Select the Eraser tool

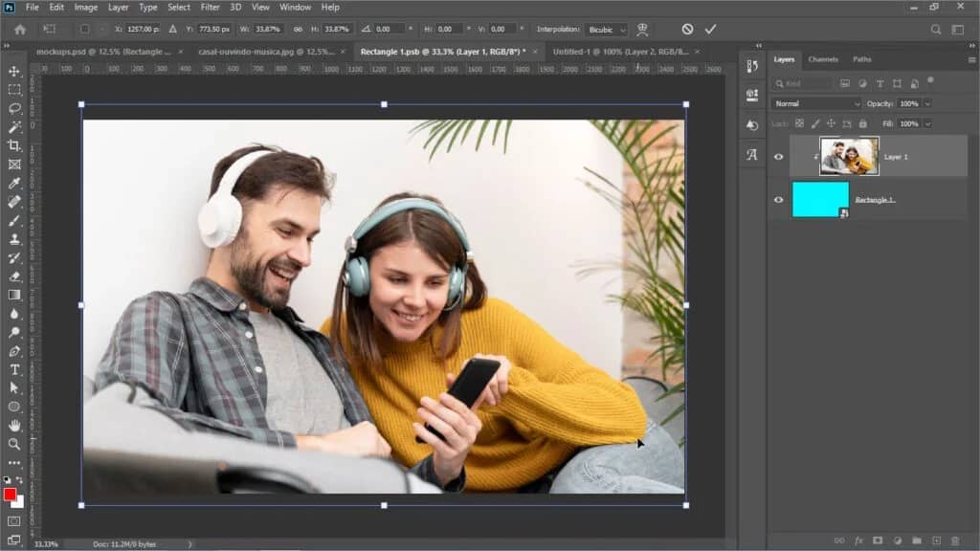click(x=14, y=276)
